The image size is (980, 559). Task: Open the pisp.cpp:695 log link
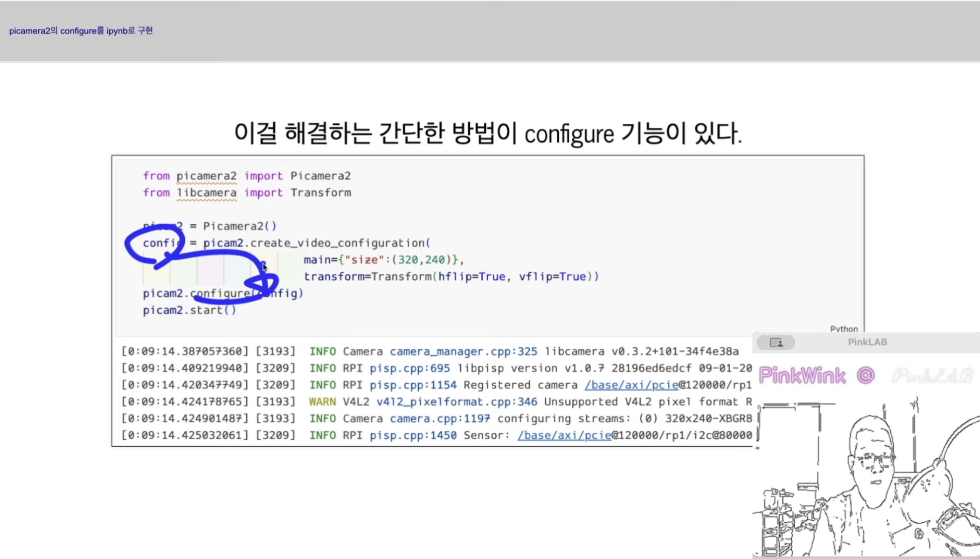click(x=409, y=368)
